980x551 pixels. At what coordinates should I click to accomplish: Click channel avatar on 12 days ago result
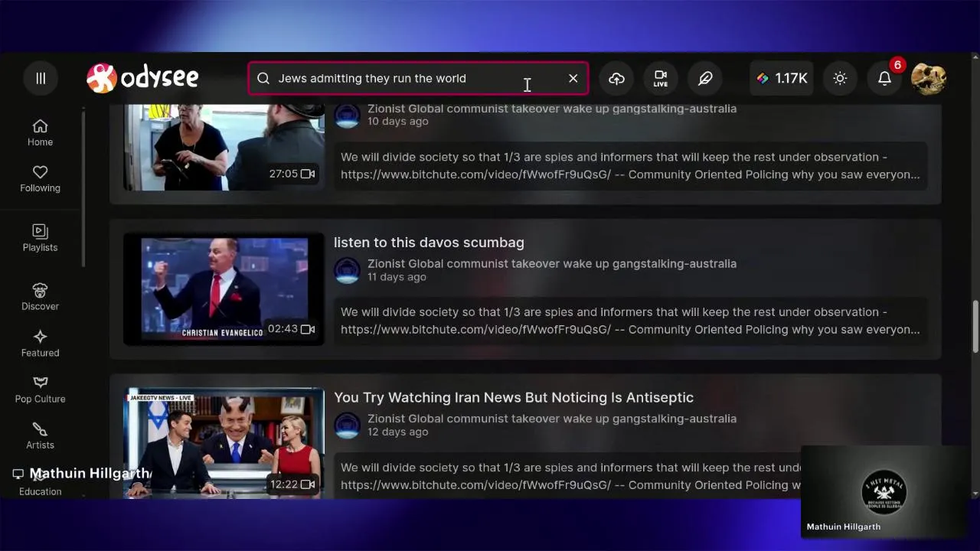tap(347, 425)
